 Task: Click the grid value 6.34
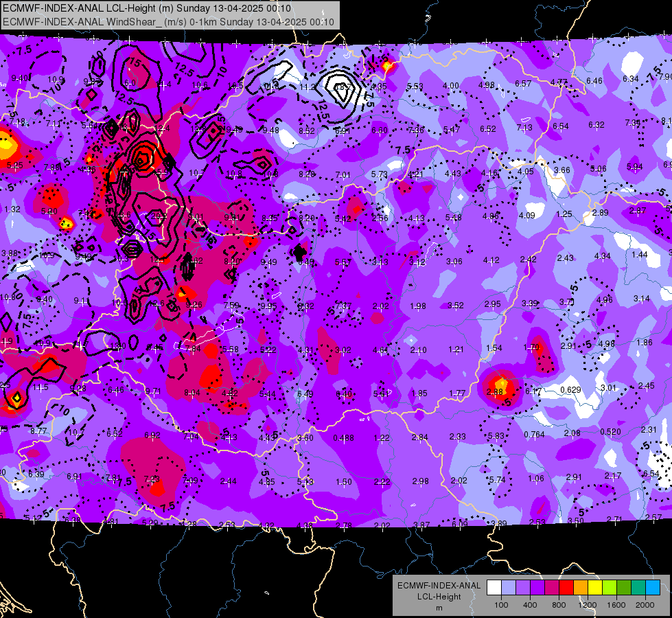pos(630,78)
